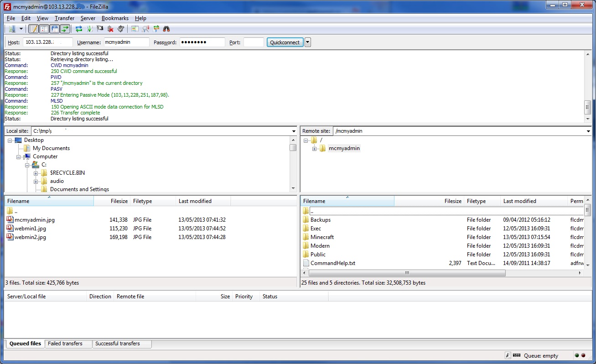Open the Quickconnect history dropdown
This screenshot has width=596, height=364.
pyautogui.click(x=308, y=42)
